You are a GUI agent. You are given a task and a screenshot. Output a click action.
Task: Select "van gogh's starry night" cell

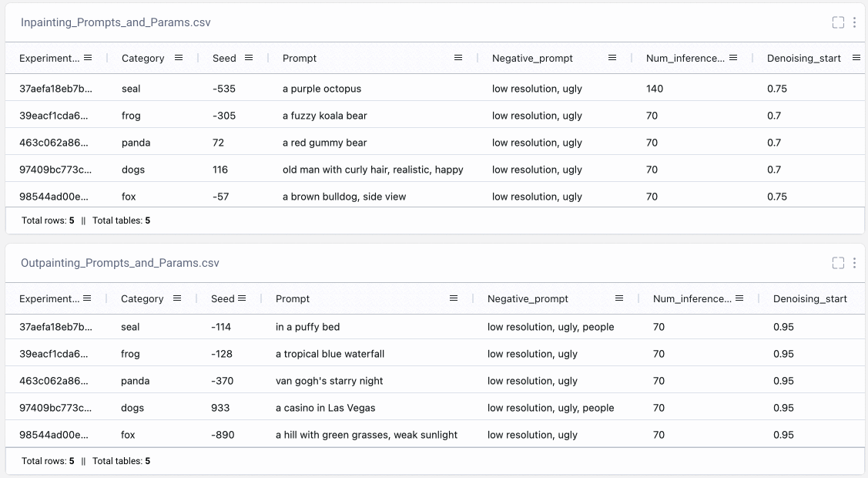pyautogui.click(x=329, y=381)
